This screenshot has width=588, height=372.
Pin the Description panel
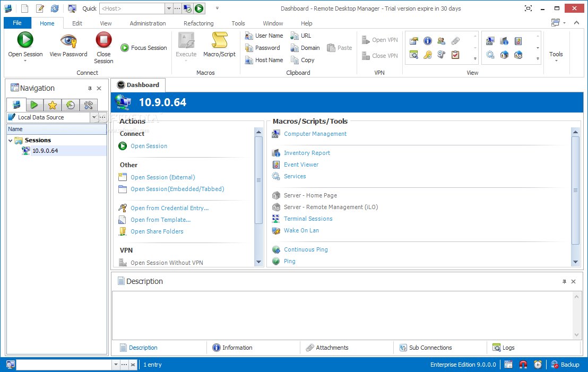[x=564, y=282]
